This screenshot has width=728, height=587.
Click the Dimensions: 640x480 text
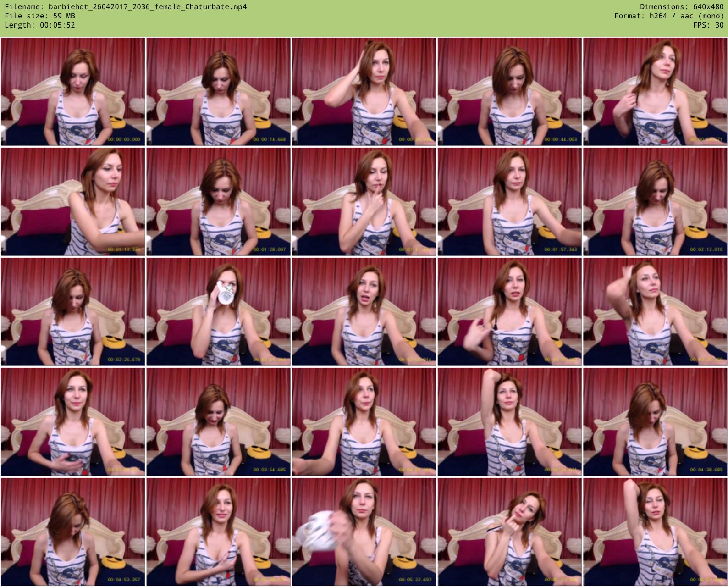(682, 7)
